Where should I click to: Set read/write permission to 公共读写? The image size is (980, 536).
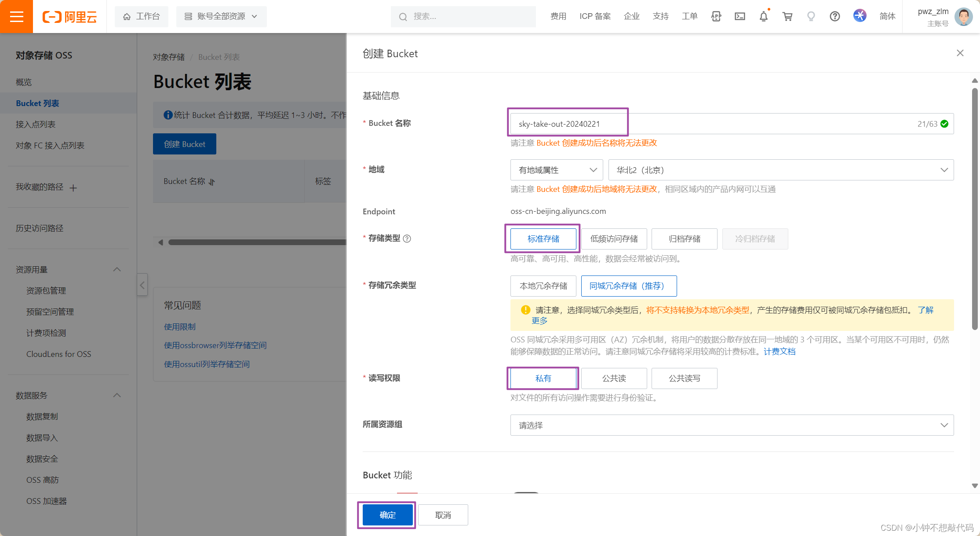coord(685,378)
